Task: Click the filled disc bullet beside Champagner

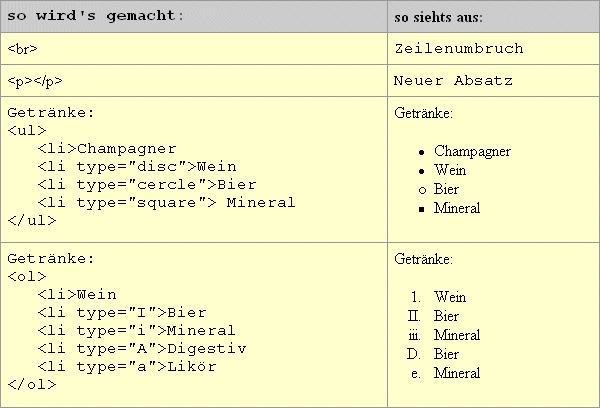Action: pos(422,152)
